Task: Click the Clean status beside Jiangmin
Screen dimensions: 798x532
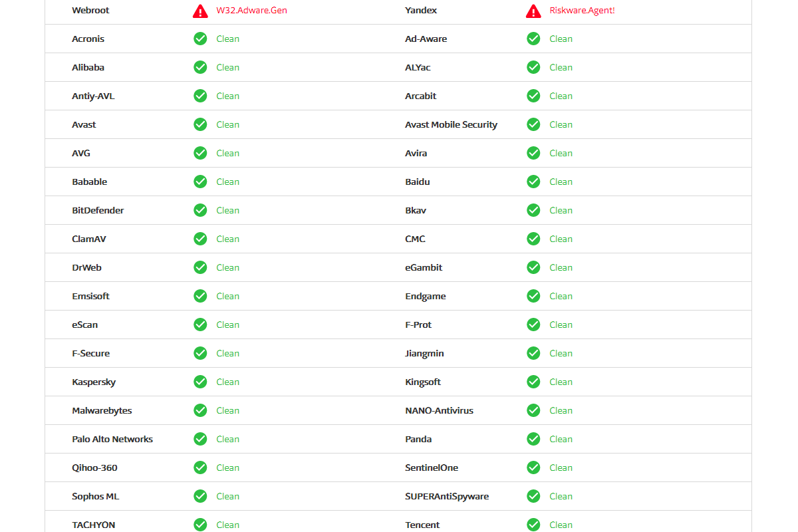Action: click(561, 353)
